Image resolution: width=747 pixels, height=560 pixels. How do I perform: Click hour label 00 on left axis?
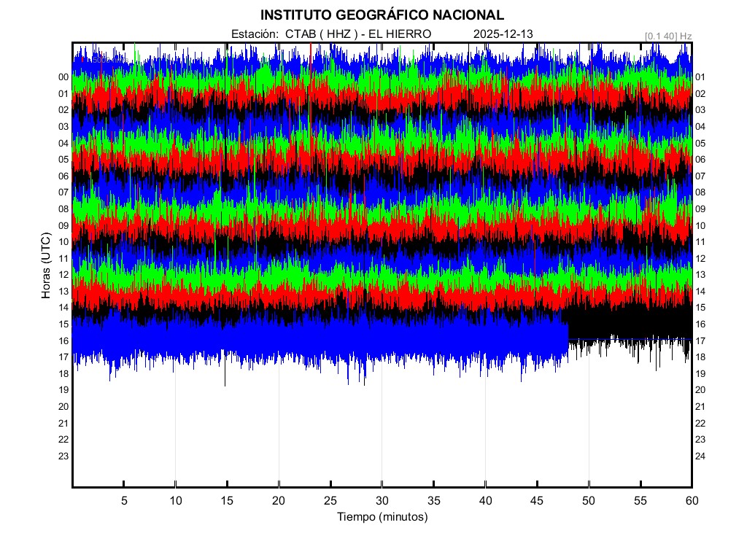coord(63,77)
